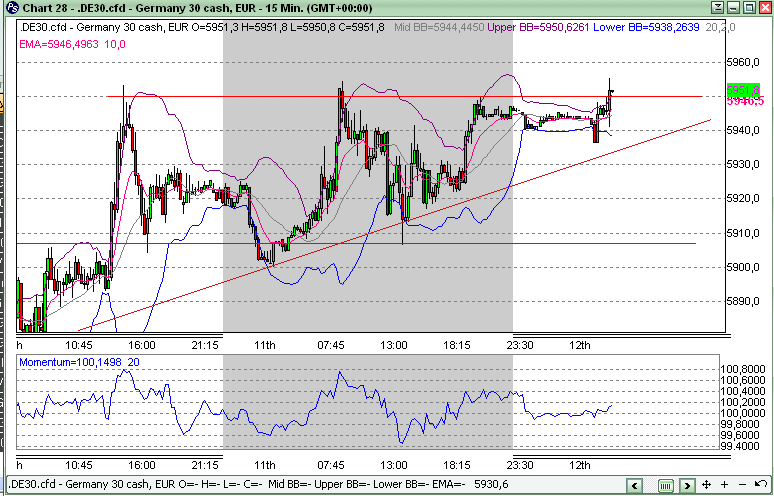Image resolution: width=774 pixels, height=496 pixels.
Task: Close the Chart 28 window
Action: pyautogui.click(x=765, y=7)
